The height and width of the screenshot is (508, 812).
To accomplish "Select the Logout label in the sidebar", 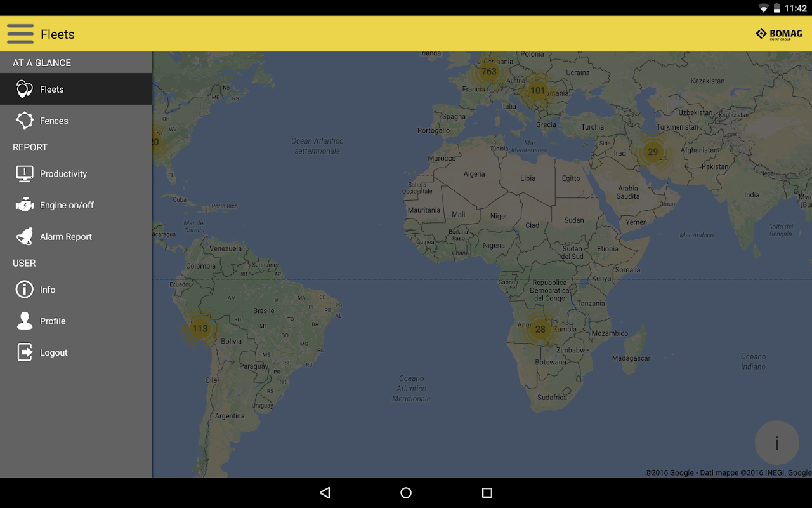I will coord(53,352).
